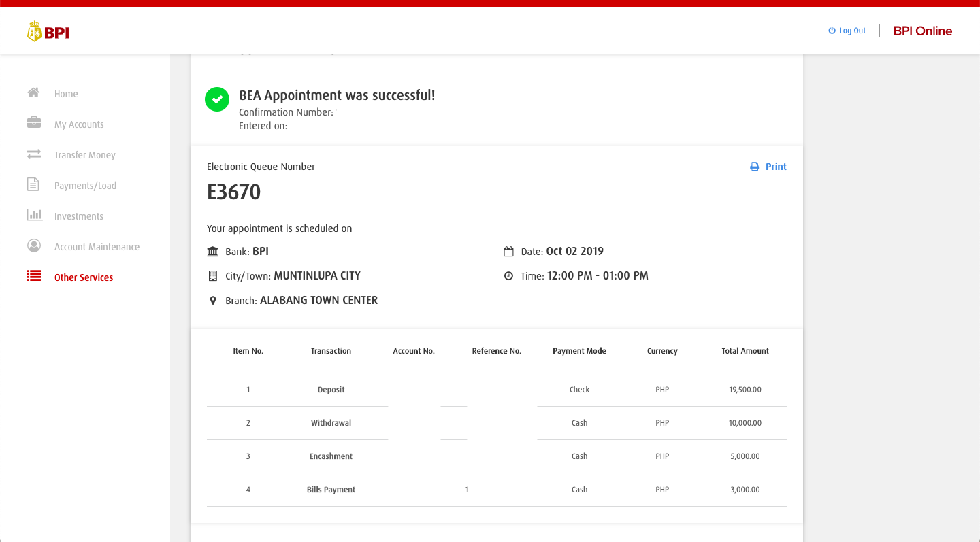Click the printer icon beside Print
980x542 pixels.
(x=755, y=167)
